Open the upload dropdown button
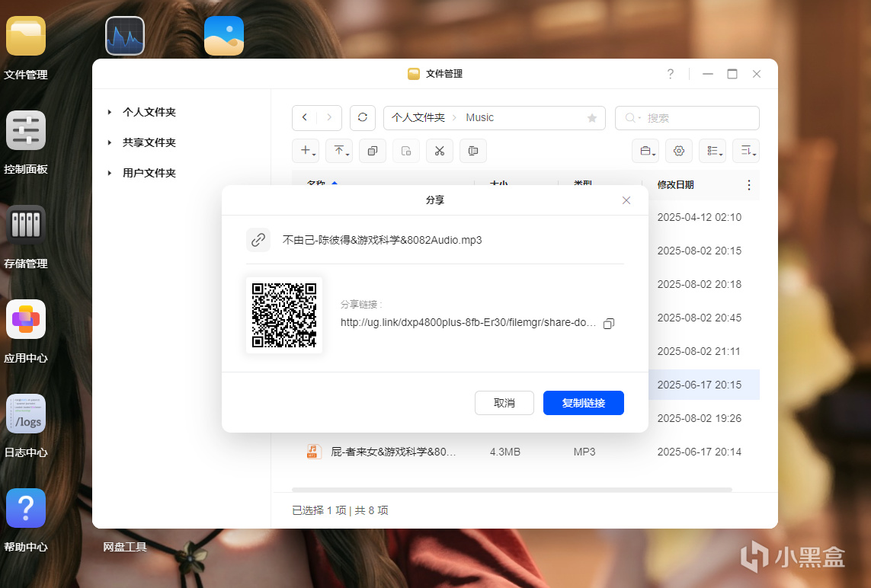The height and width of the screenshot is (588, 871). [339, 151]
